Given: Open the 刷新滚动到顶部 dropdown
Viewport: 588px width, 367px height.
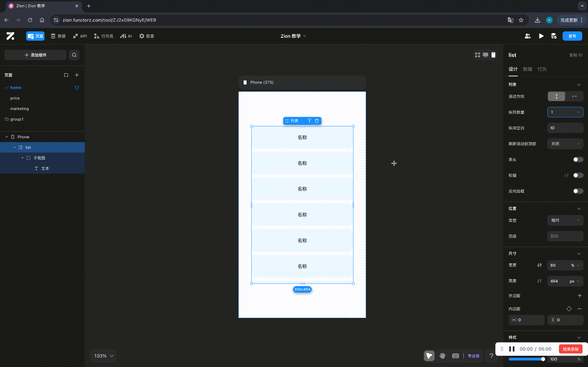Looking at the screenshot, I should point(565,144).
